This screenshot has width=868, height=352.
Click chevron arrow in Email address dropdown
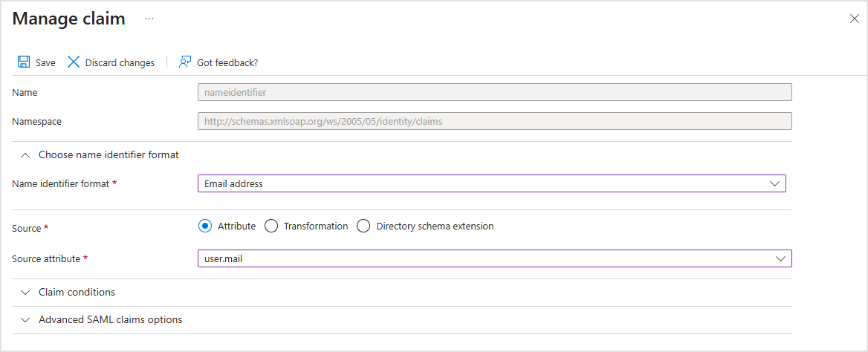(774, 183)
